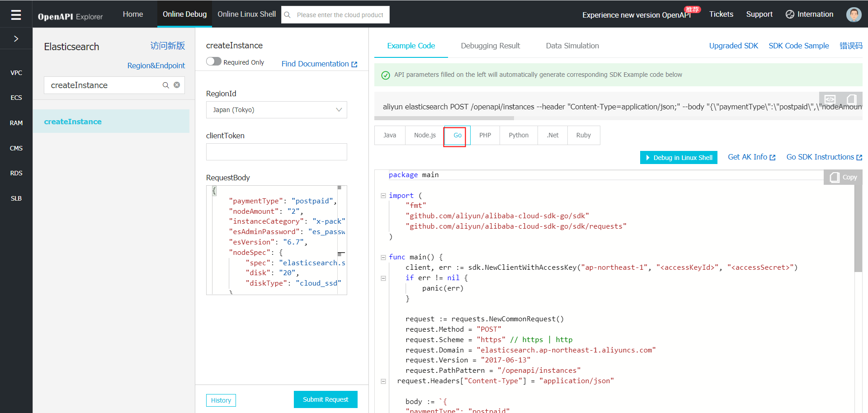Open ECS in the product sidebar
Image resolution: width=868 pixels, height=413 pixels.
click(x=16, y=98)
